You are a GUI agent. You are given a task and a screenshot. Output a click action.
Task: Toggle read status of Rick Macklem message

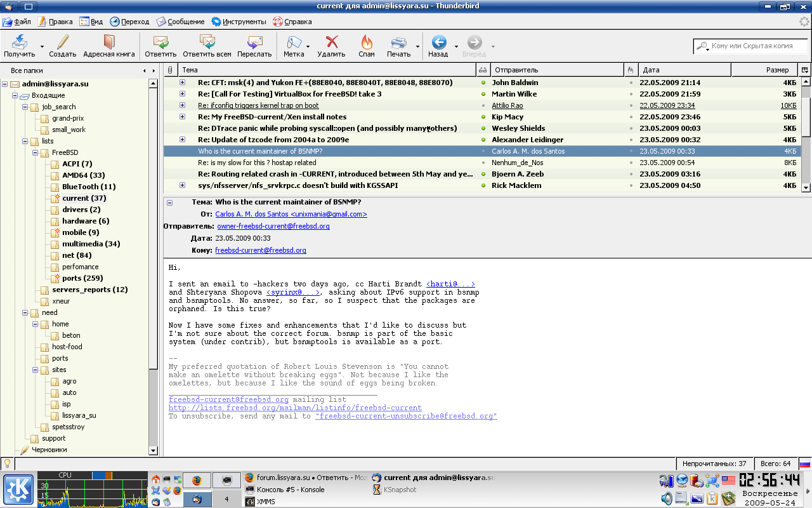point(483,185)
